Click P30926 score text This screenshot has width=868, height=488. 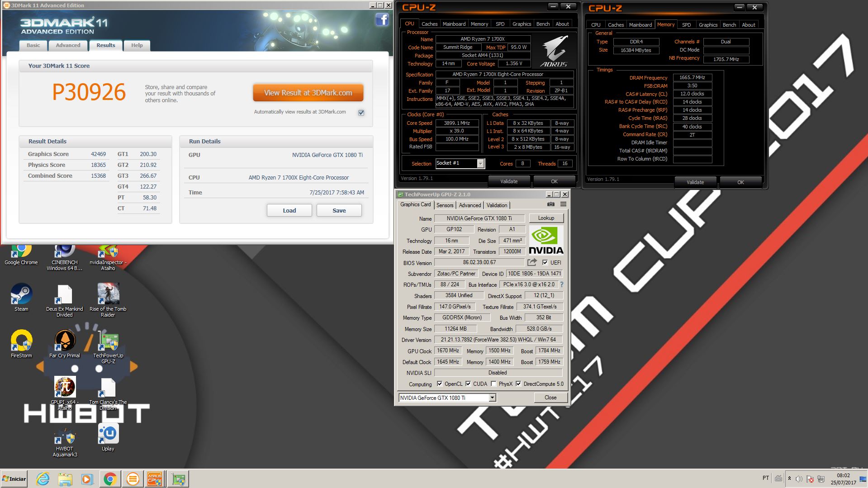[89, 92]
